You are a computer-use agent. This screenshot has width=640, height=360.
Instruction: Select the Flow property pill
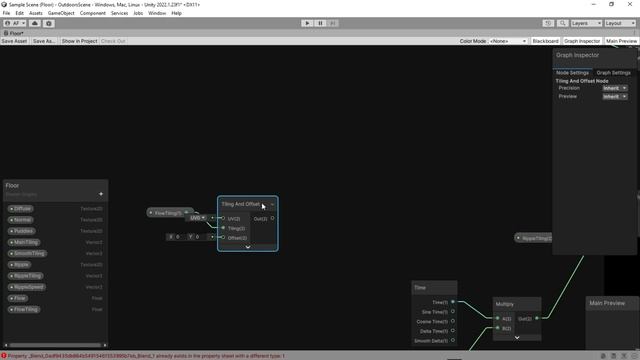pyautogui.click(x=18, y=298)
